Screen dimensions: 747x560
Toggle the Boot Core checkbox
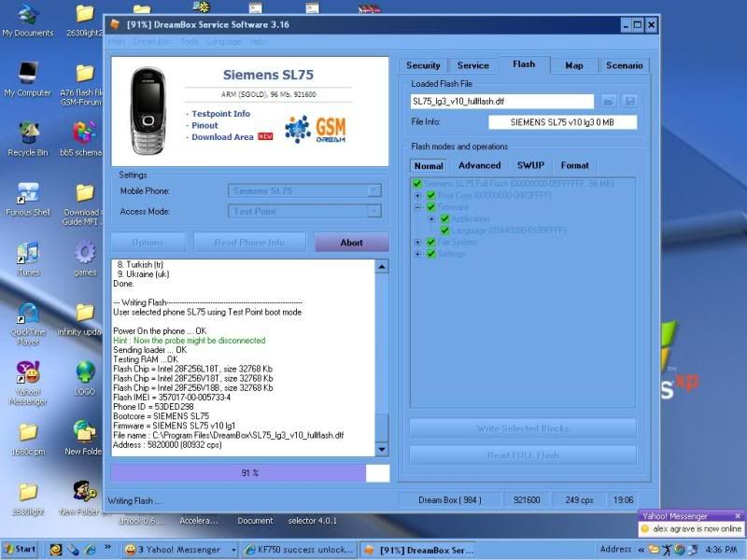coord(431,195)
